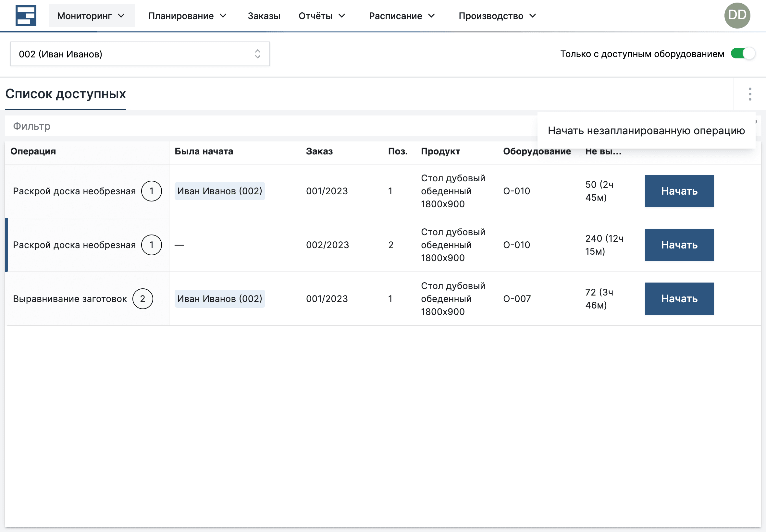Screen dimensions: 766x532
Task: Switch to the Список доступных tab
Action: (65, 94)
